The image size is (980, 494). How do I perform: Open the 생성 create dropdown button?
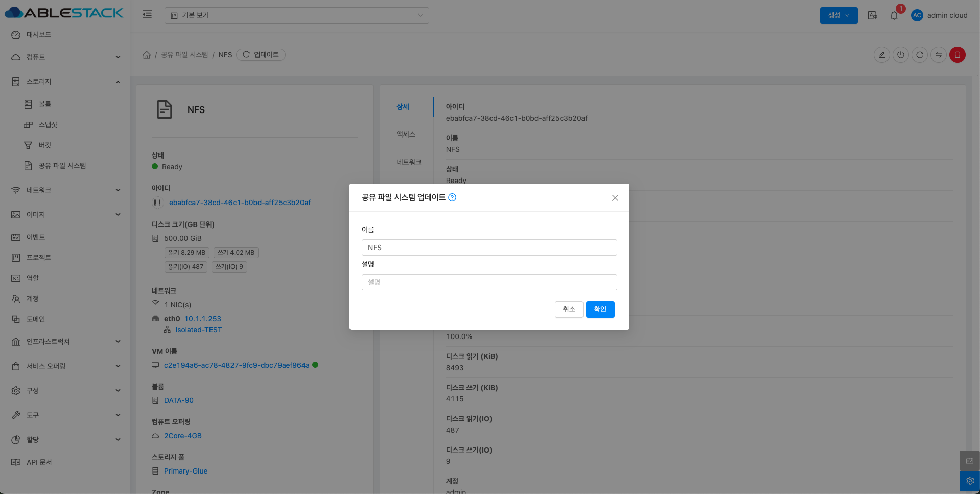tap(838, 15)
